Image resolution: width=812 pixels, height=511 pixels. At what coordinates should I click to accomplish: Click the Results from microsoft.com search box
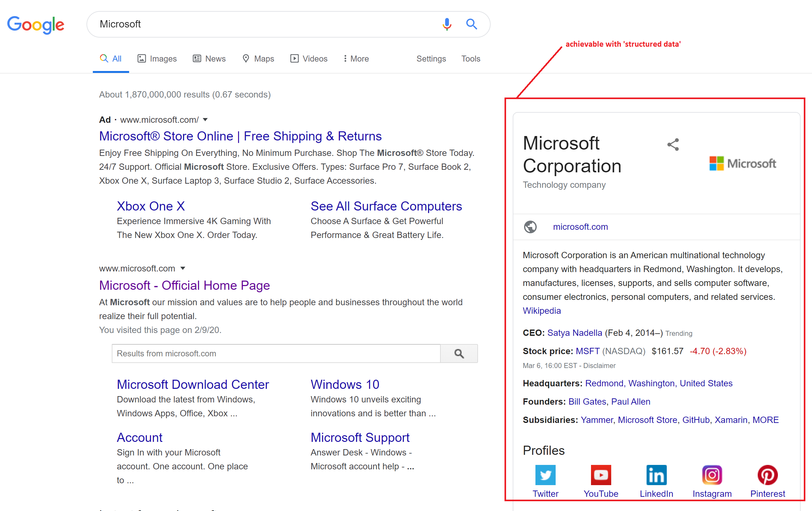pos(276,353)
